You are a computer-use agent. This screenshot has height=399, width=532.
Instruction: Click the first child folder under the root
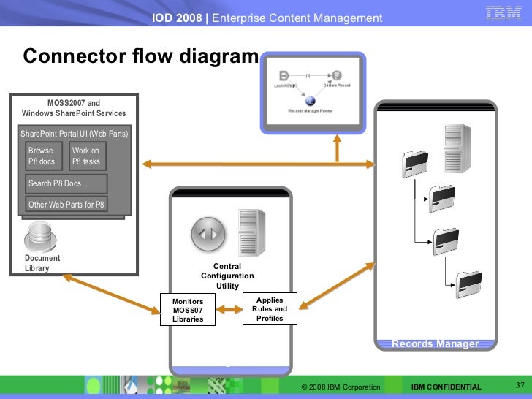442,199
